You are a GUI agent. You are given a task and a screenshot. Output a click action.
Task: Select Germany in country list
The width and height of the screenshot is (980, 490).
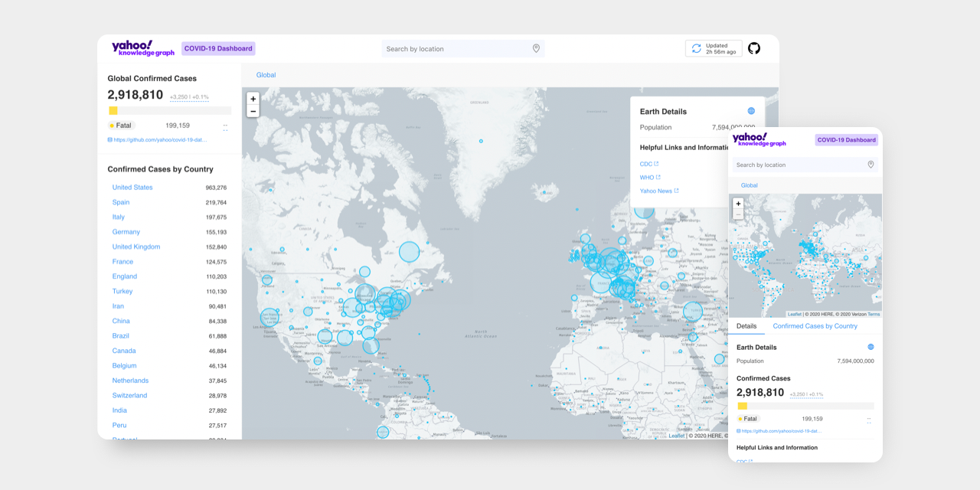pos(126,232)
